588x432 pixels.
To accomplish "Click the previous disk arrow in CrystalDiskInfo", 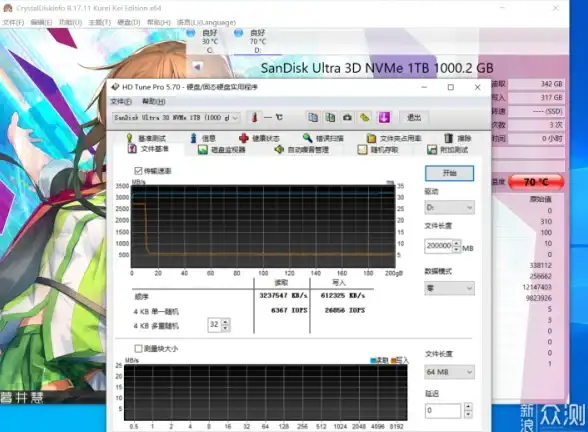I will click(197, 67).
